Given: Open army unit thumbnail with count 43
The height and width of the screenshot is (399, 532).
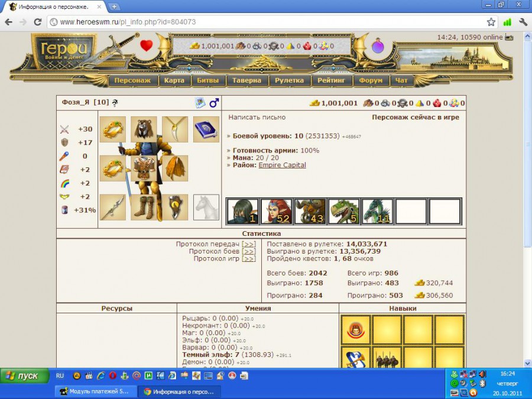Looking at the screenshot, I should [x=310, y=212].
